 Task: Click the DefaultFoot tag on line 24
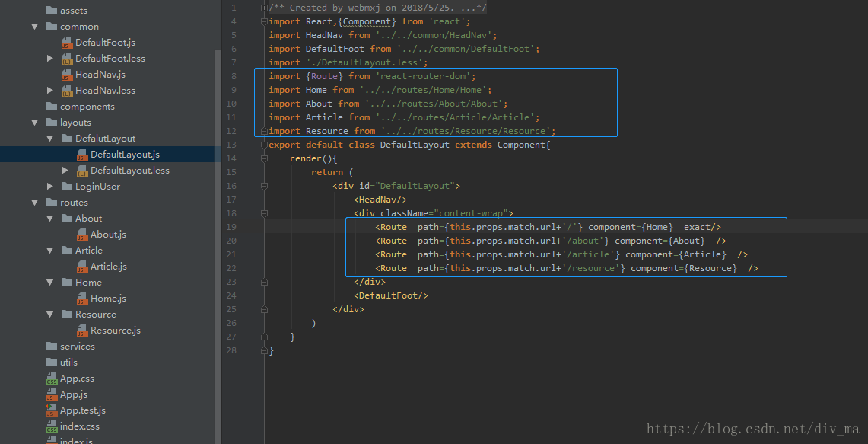(x=391, y=296)
